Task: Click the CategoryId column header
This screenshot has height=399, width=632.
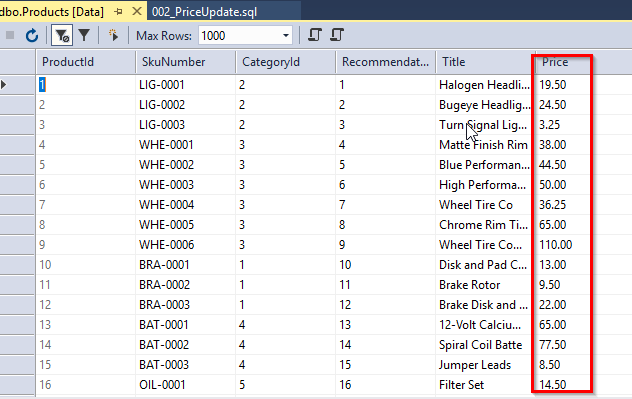Action: (285, 62)
